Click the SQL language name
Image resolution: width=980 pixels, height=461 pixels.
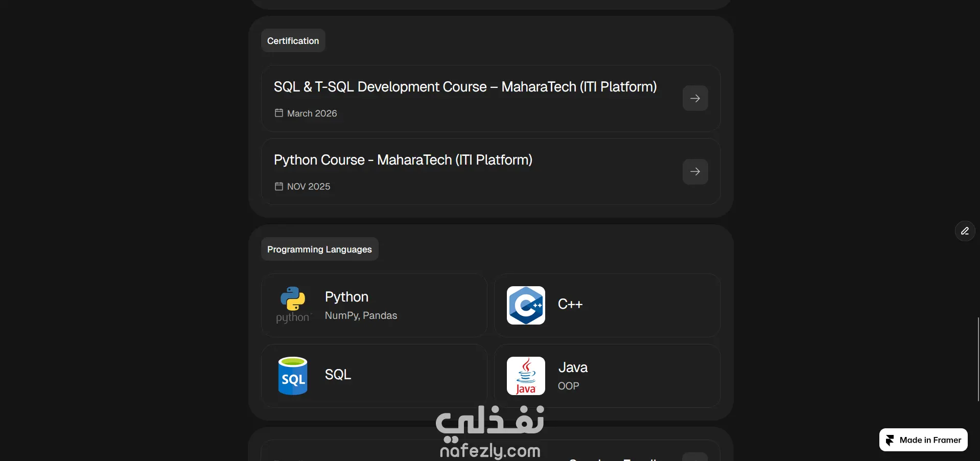point(338,375)
